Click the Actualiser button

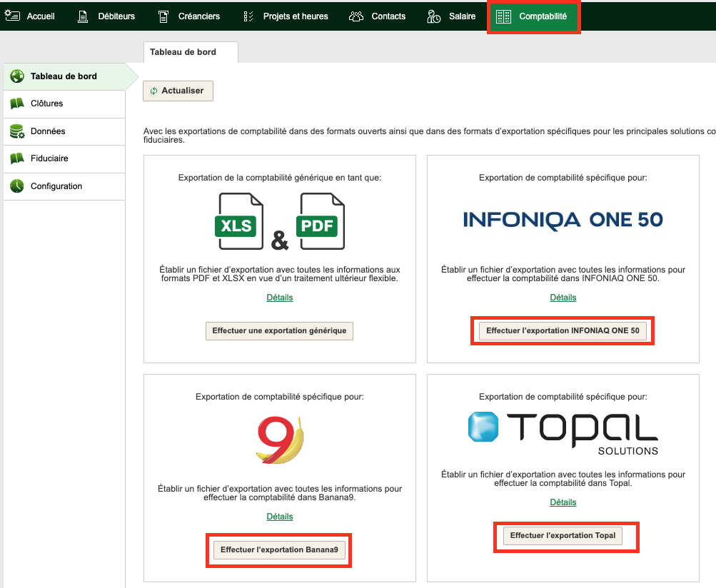pyautogui.click(x=178, y=91)
